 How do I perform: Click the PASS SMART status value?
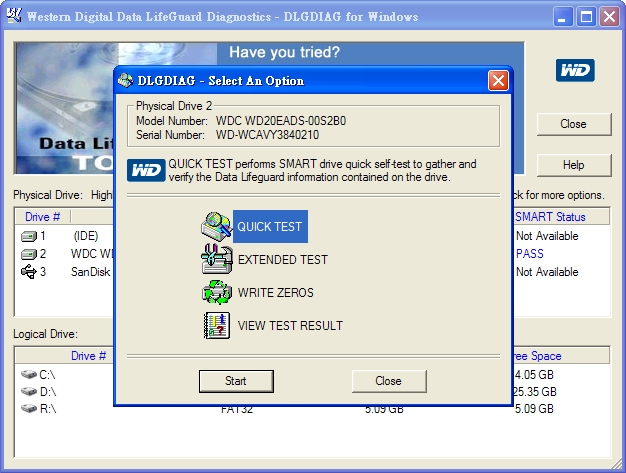[x=529, y=254]
